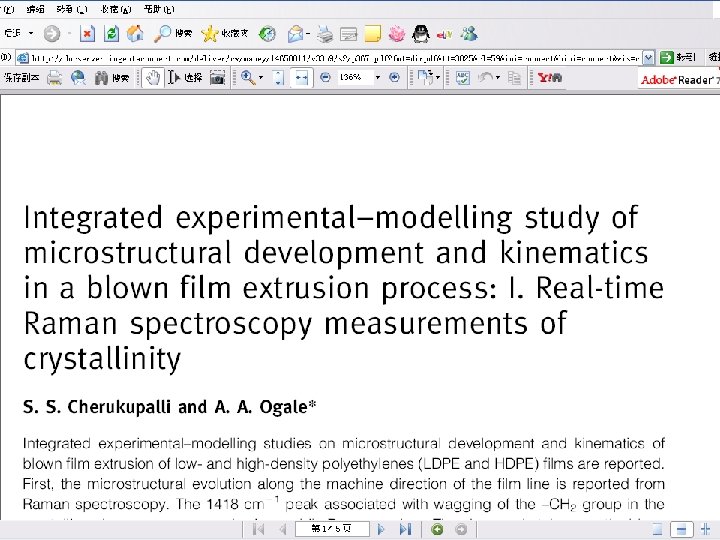
Task: Click author name S. S. Cherukupalli
Action: 96,408
